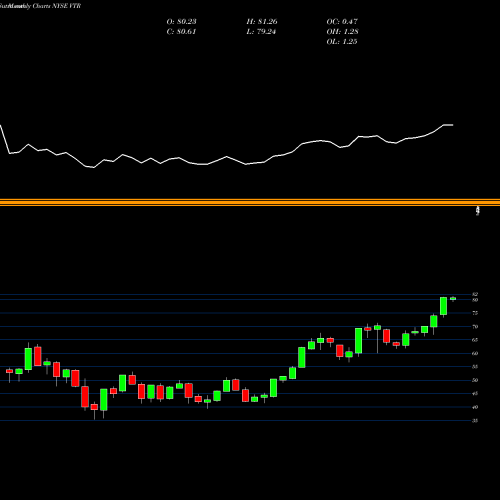Click the 65 price axis label
The height and width of the screenshot is (500, 500).
pos(475,340)
